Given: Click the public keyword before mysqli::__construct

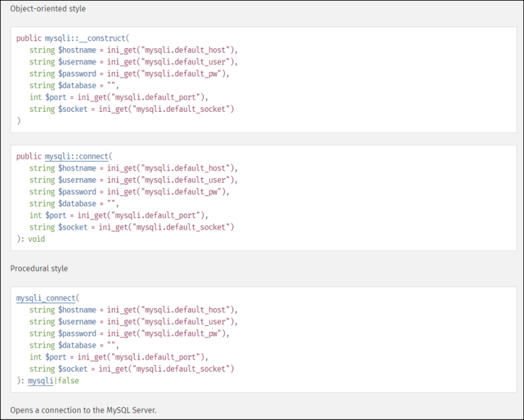Looking at the screenshot, I should pyautogui.click(x=29, y=39).
